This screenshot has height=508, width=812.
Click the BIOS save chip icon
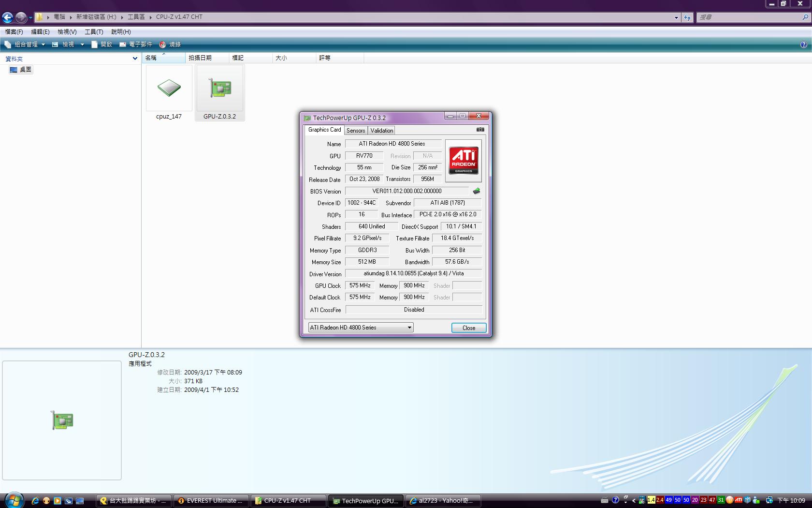coord(477,191)
